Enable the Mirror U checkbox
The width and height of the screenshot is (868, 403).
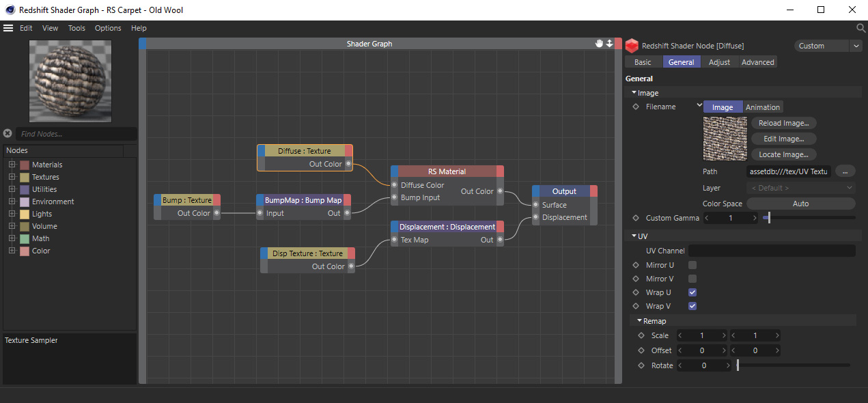[x=692, y=265]
